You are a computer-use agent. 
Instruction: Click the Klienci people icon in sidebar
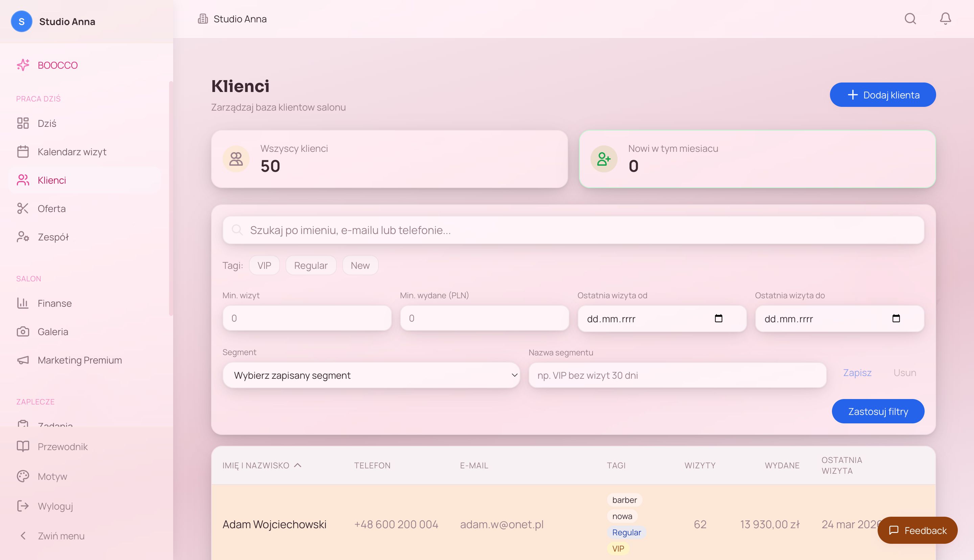(23, 180)
